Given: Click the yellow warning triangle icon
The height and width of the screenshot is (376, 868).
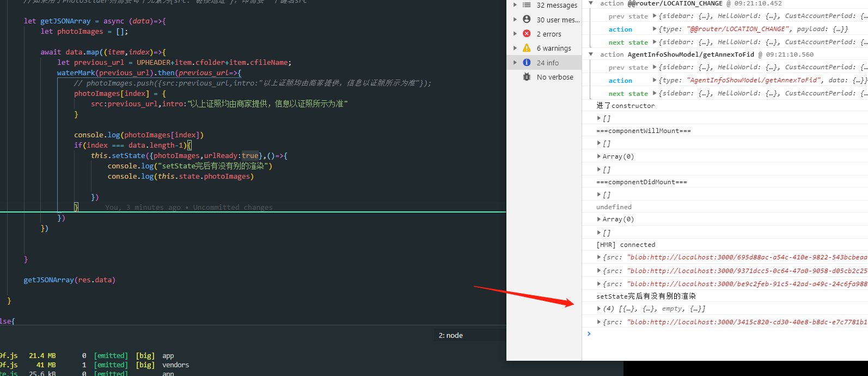Looking at the screenshot, I should 527,48.
